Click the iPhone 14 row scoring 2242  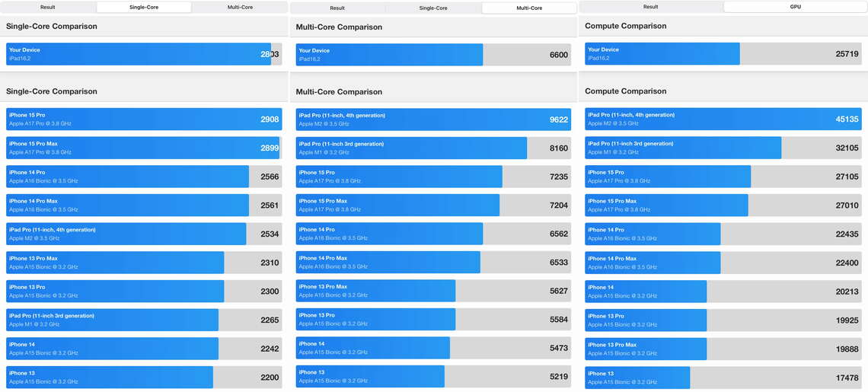click(144, 349)
